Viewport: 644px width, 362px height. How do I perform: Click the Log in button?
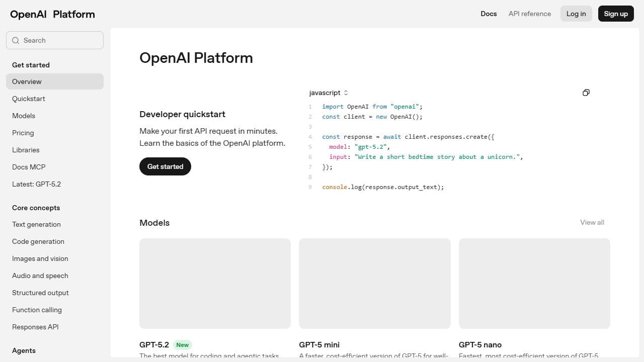pos(576,14)
